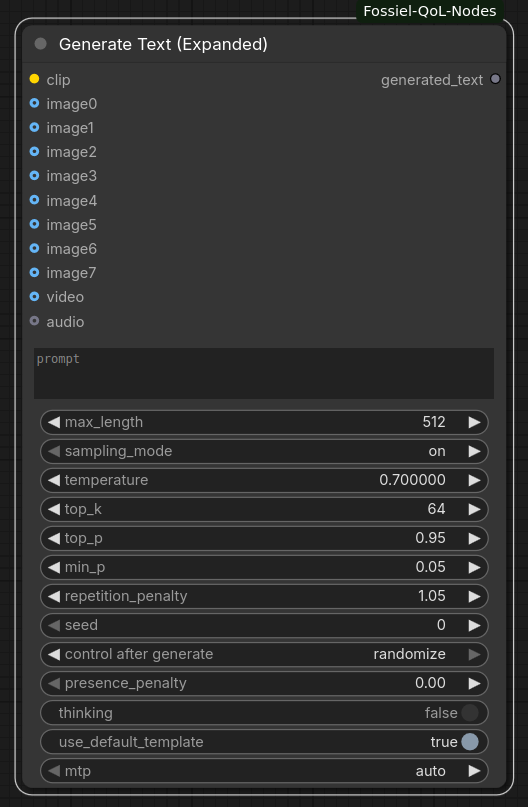Screen dimensions: 528x807
Task: Decrease repetition_penalty with left arrow
Action: click(54, 596)
